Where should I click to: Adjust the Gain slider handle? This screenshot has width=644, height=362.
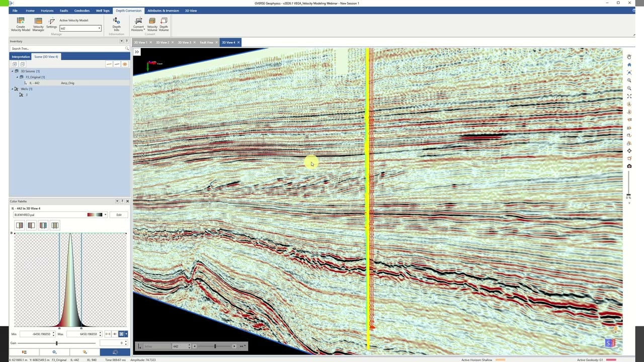click(x=56, y=343)
